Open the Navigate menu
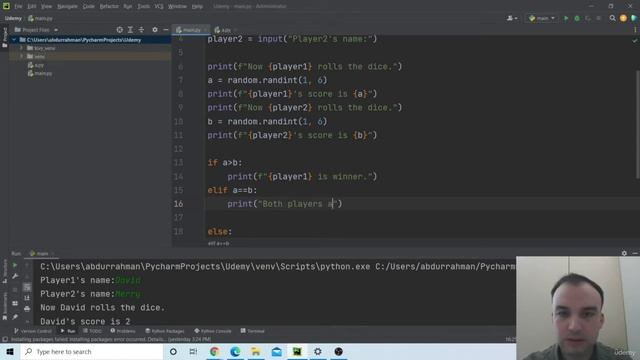The image size is (640, 360). pos(67,7)
